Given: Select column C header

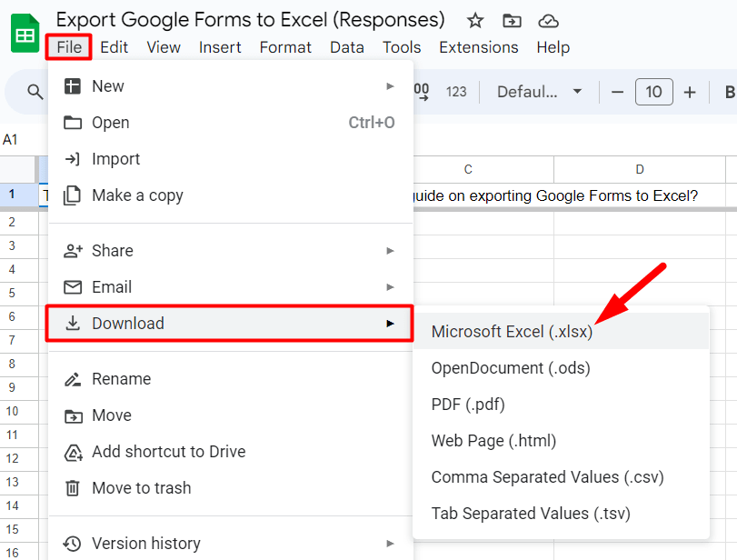Looking at the screenshot, I should [x=468, y=169].
